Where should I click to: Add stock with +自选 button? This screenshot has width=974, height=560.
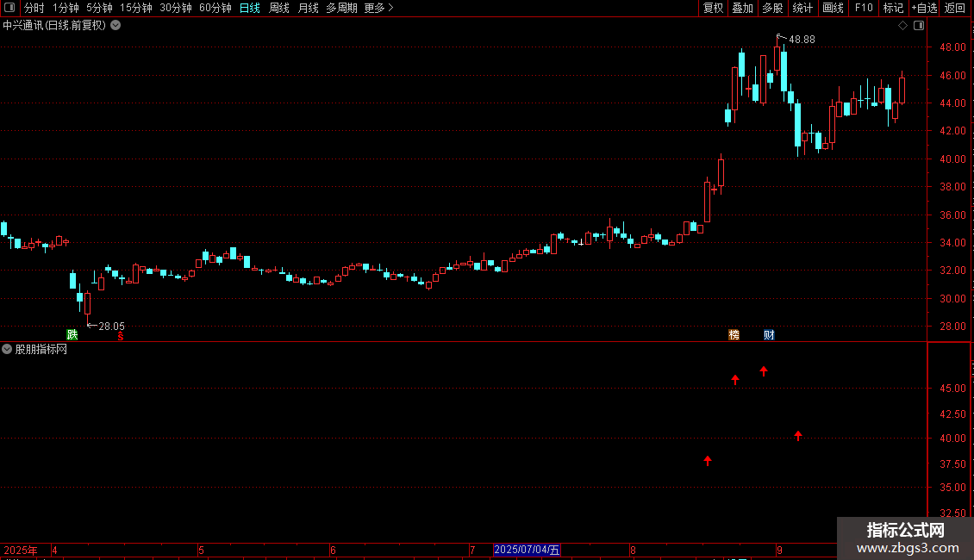pyautogui.click(x=924, y=8)
